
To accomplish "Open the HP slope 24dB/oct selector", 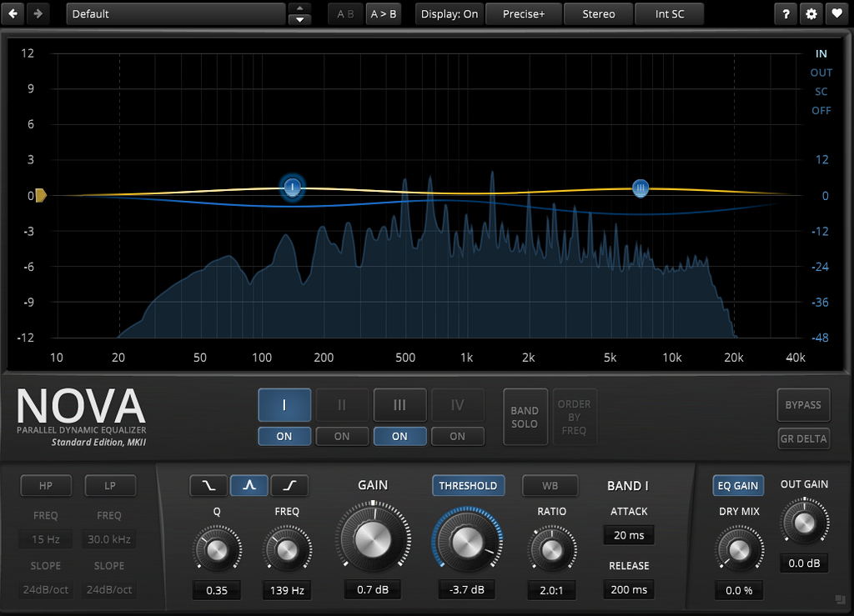I will [x=46, y=589].
